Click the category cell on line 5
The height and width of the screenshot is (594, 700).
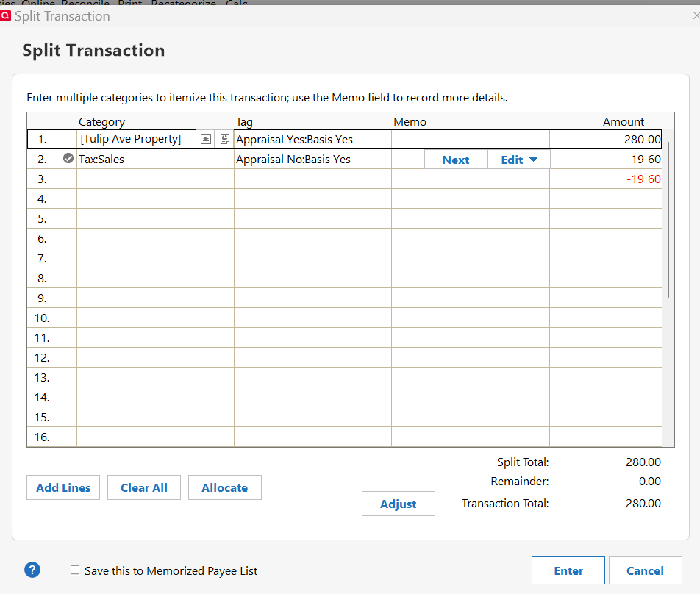tap(155, 218)
